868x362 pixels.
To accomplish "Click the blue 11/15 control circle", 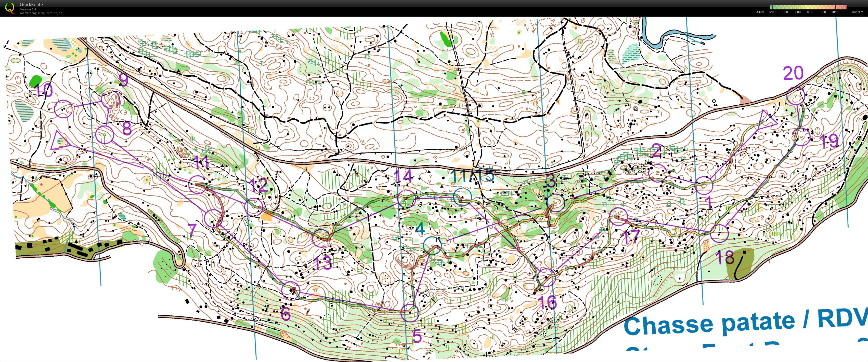I will [462, 197].
